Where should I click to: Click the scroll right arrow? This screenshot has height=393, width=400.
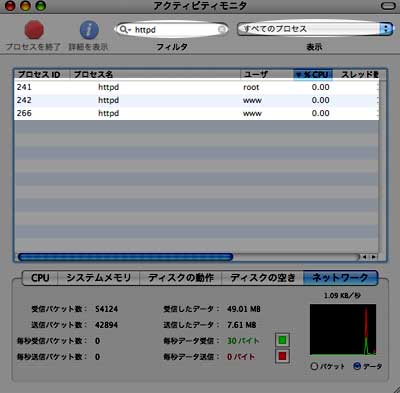pyautogui.click(x=374, y=257)
